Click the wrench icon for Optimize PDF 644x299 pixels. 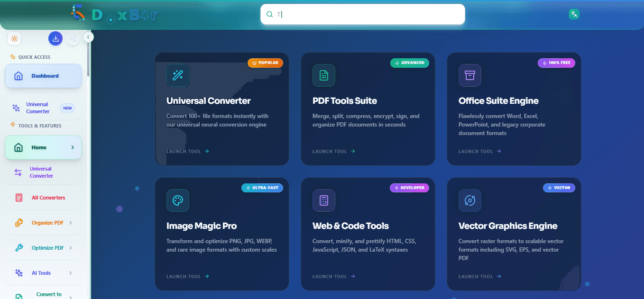click(x=19, y=248)
